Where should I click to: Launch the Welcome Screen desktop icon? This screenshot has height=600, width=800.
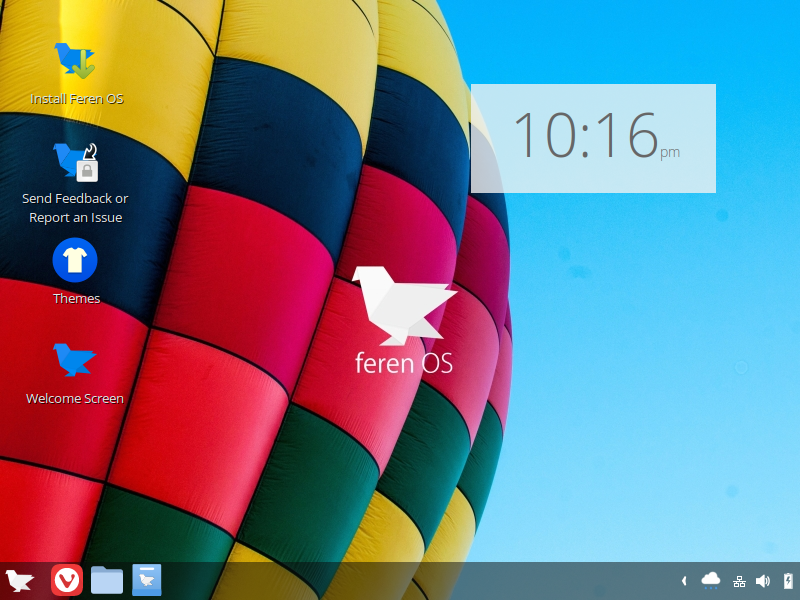pyautogui.click(x=74, y=360)
